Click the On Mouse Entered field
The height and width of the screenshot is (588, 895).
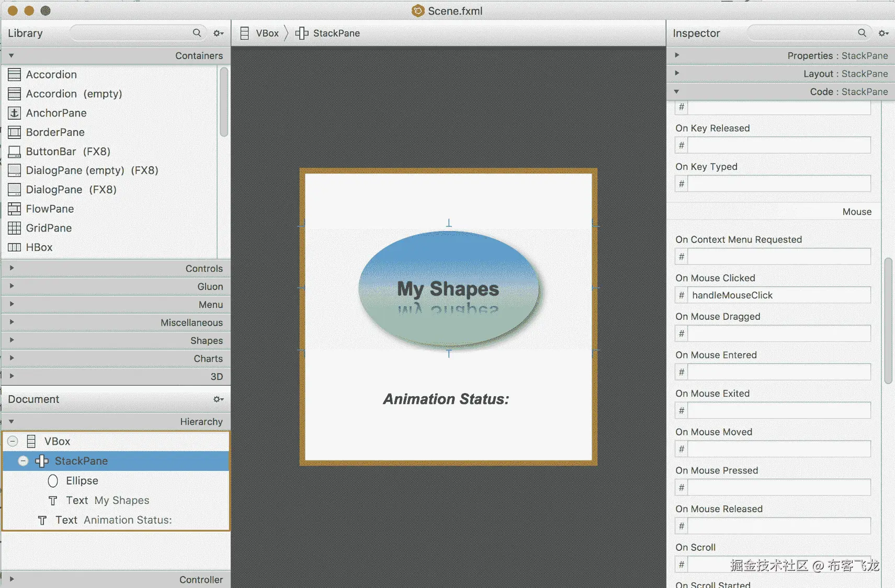coord(779,372)
